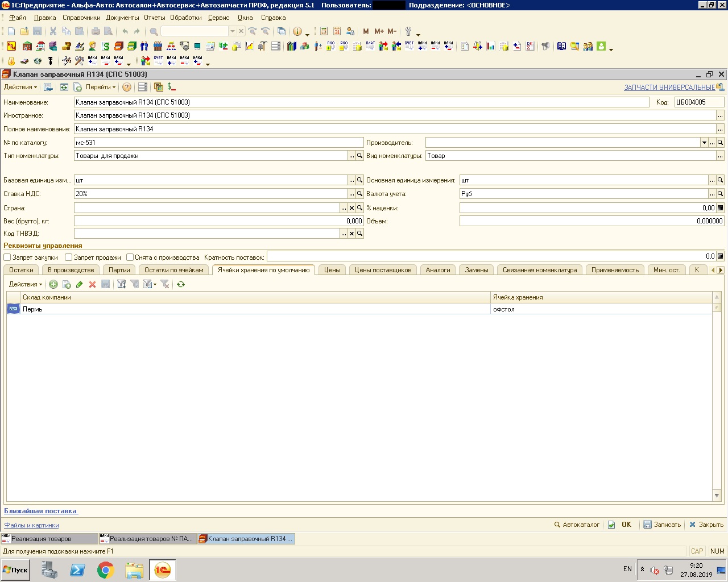The height and width of the screenshot is (582, 728).
Task: Click the Print printer icon
Action: [x=96, y=31]
